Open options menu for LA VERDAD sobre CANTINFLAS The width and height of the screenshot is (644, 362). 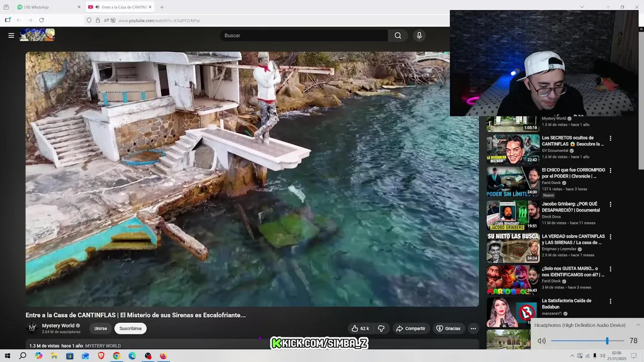coord(610,237)
